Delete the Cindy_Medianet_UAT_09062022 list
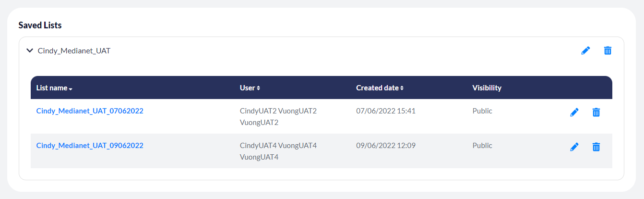Screen dimensions: 644x199 point(596,147)
